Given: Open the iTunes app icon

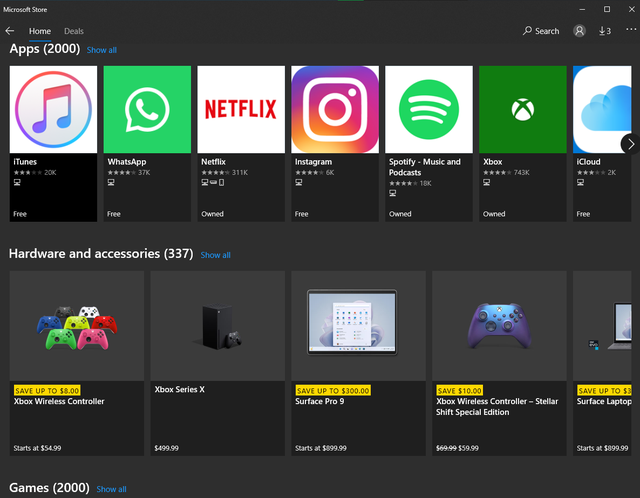Looking at the screenshot, I should [x=53, y=109].
